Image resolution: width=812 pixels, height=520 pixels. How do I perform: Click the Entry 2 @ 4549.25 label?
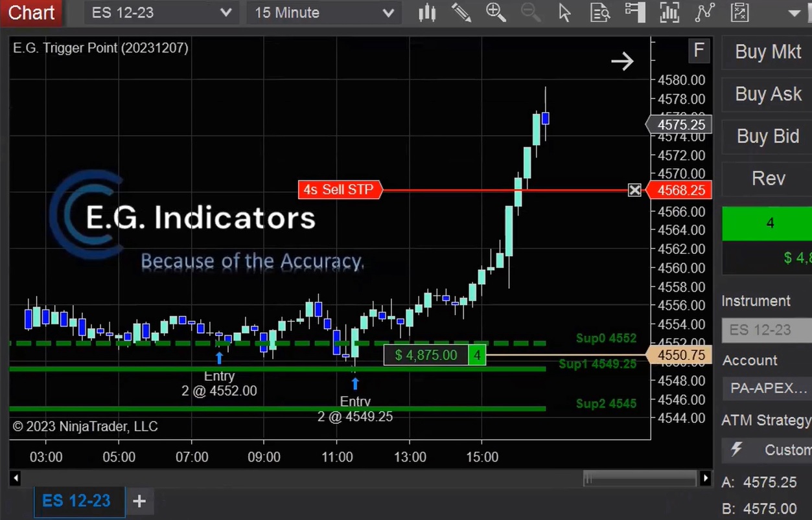point(355,409)
